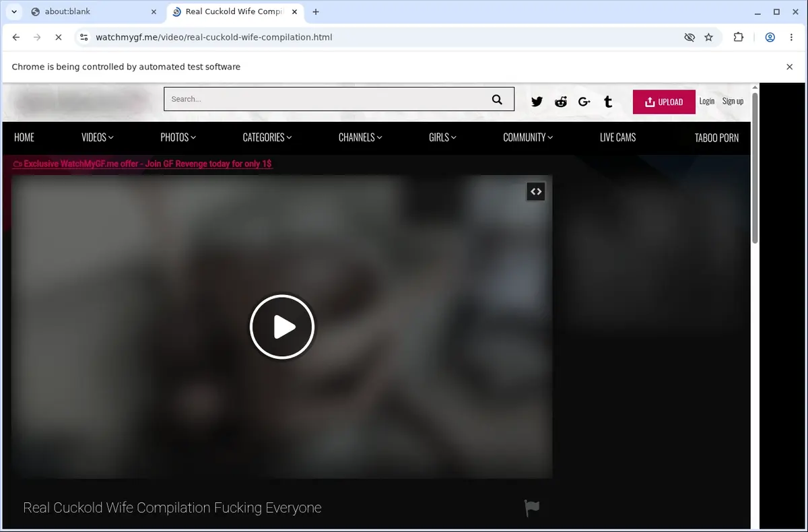808x532 pixels.
Task: Open the Login link
Action: 707,101
